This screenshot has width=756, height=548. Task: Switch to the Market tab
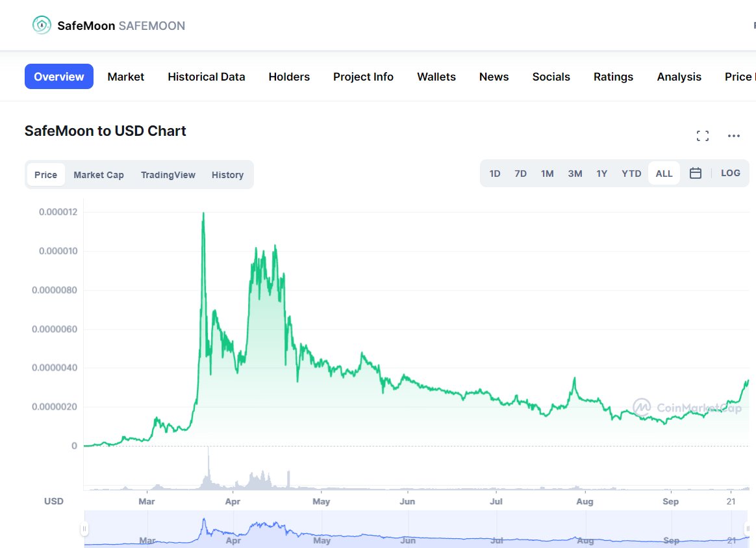[x=126, y=77]
